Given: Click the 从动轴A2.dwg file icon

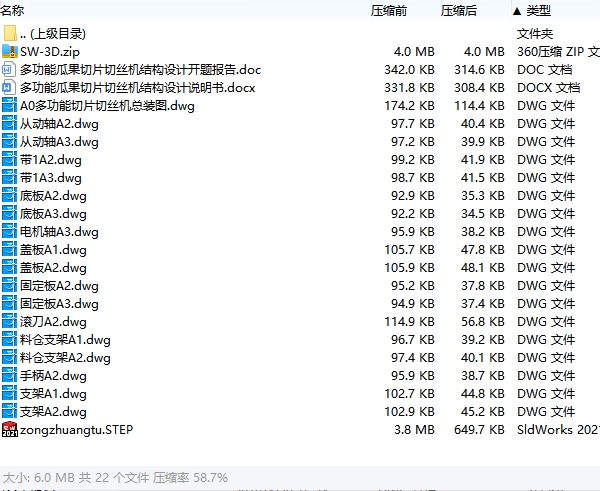Looking at the screenshot, I should point(10,123).
